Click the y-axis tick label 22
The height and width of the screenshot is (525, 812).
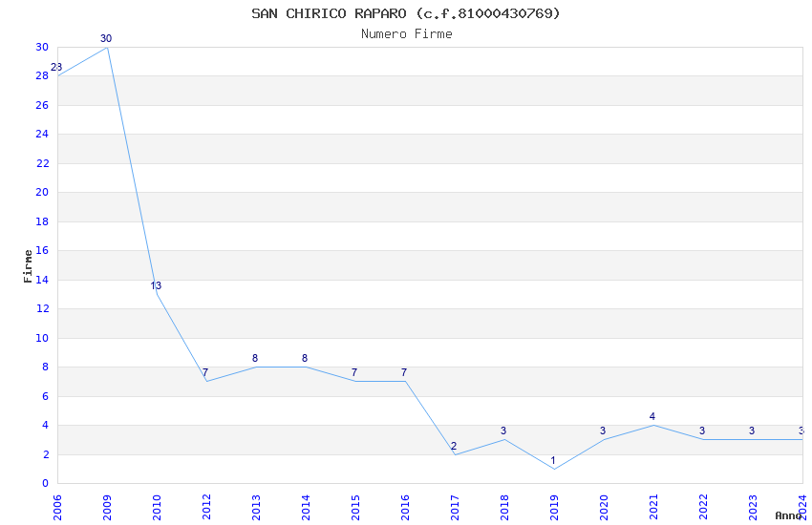42,163
